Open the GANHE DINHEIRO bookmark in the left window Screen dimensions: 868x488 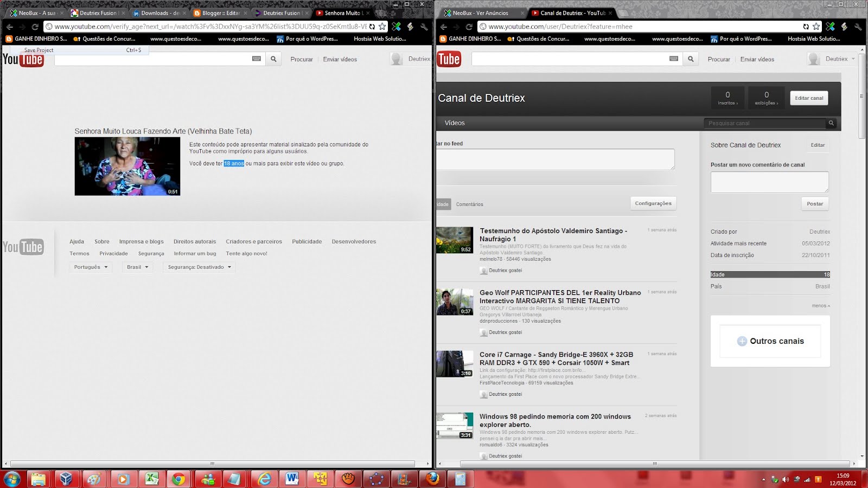click(36, 38)
